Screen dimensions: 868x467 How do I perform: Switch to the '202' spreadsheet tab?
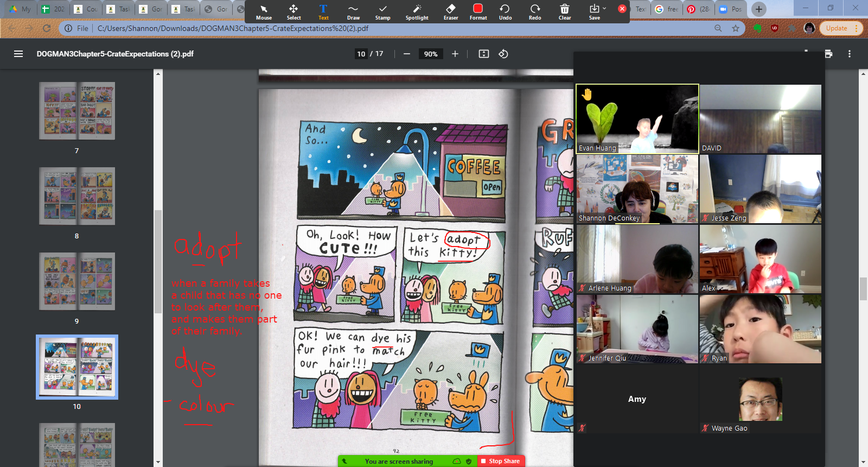pyautogui.click(x=53, y=9)
